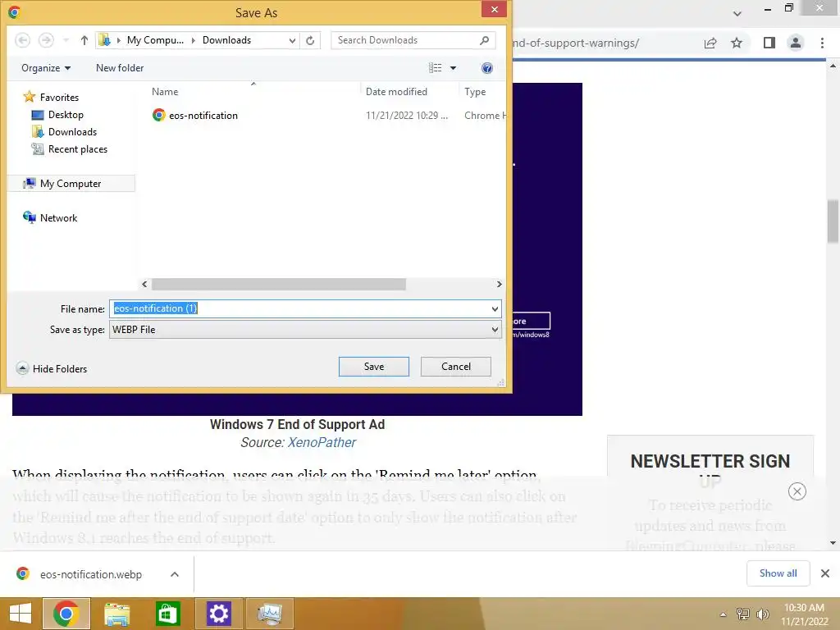The height and width of the screenshot is (630, 840).
Task: Open Desktop in the navigation pane
Action: (x=58, y=115)
